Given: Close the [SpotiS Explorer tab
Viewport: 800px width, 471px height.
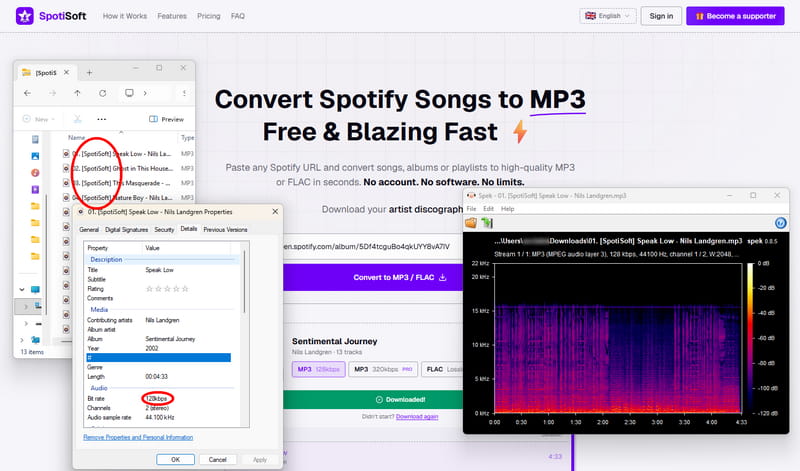Looking at the screenshot, I should 66,72.
